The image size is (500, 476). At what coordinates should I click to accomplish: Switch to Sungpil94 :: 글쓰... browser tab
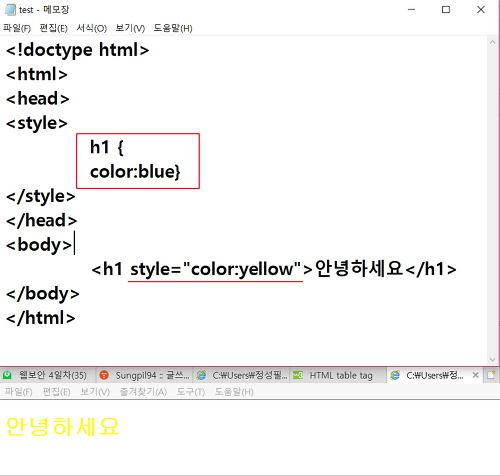pos(144,375)
